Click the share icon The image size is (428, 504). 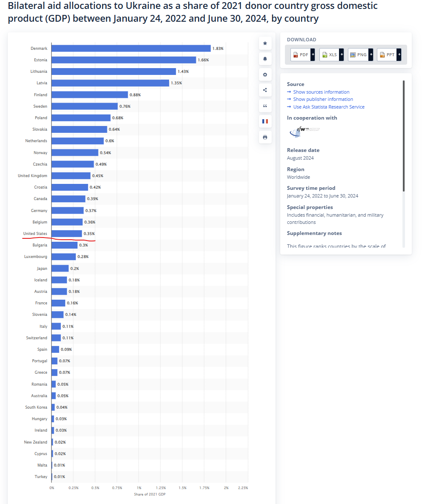pyautogui.click(x=265, y=90)
